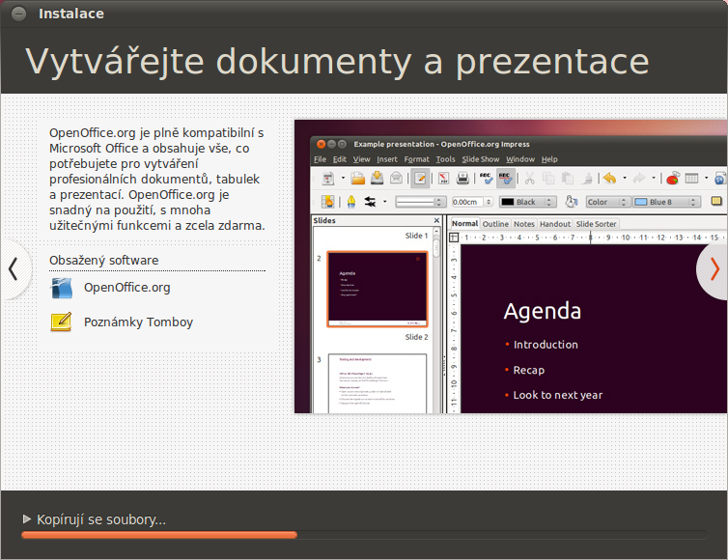728x560 pixels.
Task: Click the 0.00cm line width field
Action: point(468,202)
